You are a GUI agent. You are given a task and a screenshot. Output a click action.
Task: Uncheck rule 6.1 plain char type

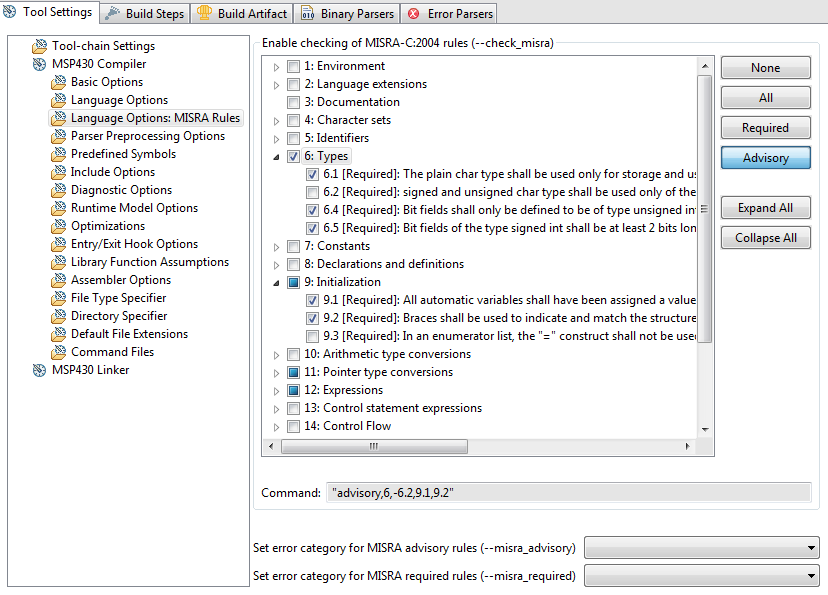coord(312,174)
